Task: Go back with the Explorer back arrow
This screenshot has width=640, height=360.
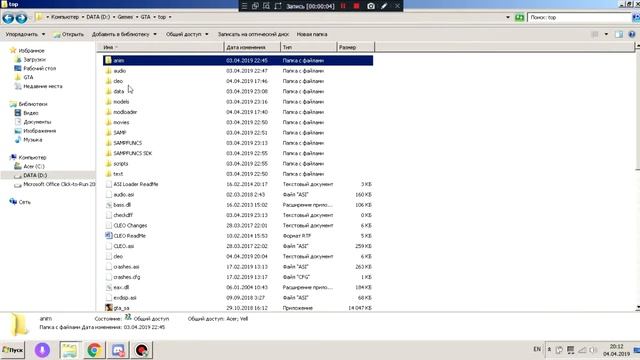Action: [x=8, y=18]
